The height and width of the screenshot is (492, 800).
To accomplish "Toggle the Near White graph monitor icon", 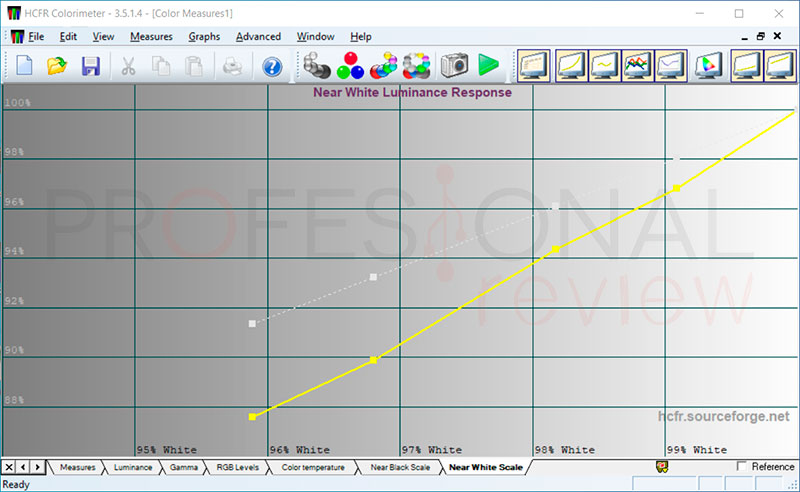I will click(780, 65).
